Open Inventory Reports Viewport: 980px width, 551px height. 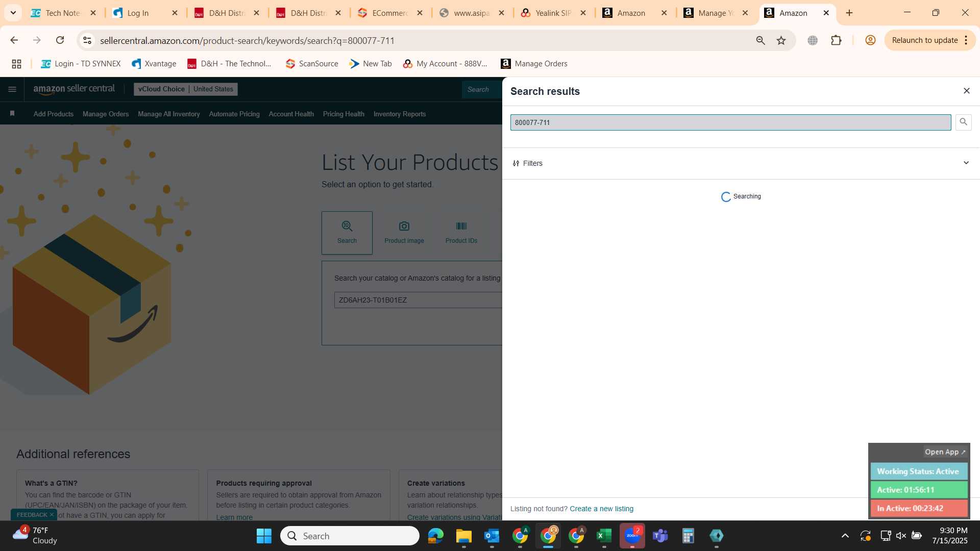pyautogui.click(x=400, y=114)
